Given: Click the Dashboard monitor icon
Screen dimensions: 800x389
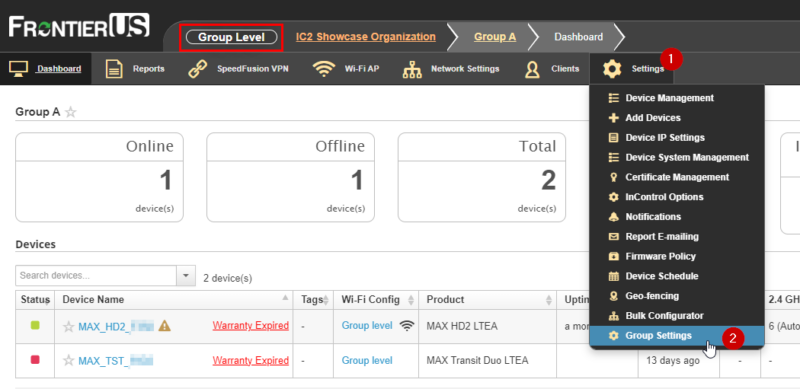Looking at the screenshot, I should (x=18, y=69).
